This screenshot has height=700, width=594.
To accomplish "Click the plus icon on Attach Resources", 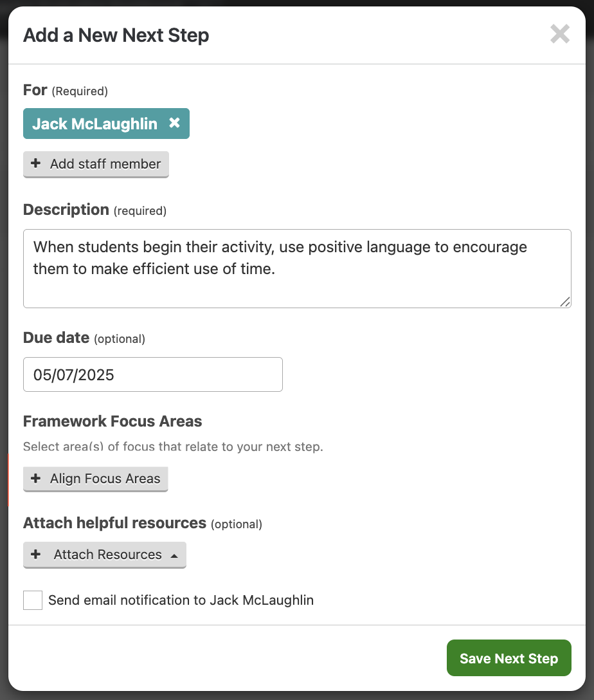I will coord(35,554).
